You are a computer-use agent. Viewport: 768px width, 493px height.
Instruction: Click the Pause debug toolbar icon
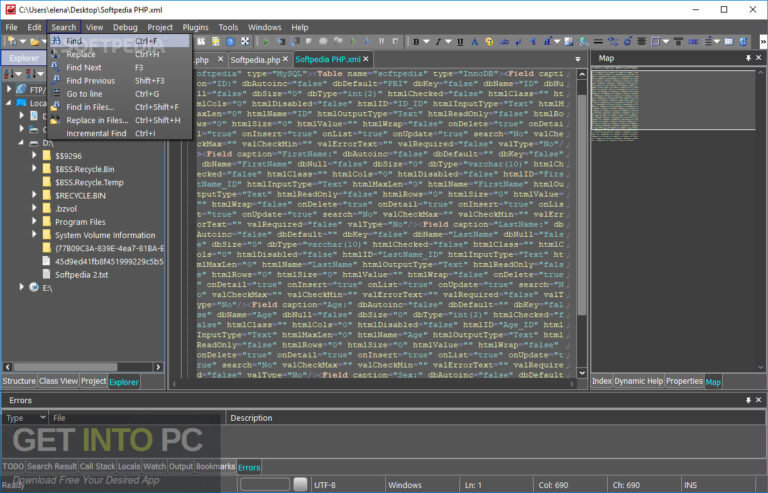coord(381,42)
